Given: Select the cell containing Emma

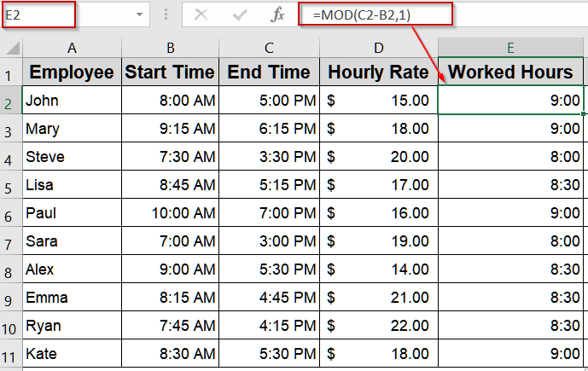Looking at the screenshot, I should 72,297.
